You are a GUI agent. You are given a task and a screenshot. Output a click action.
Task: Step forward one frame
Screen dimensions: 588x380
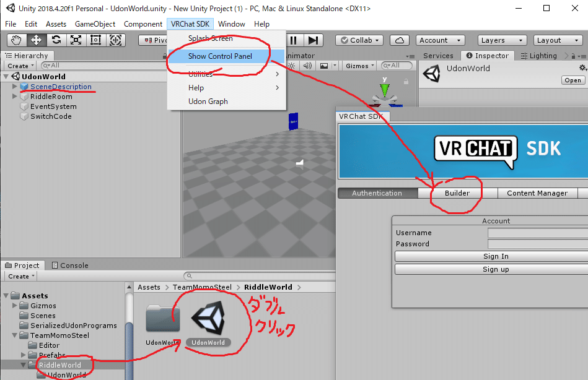313,40
